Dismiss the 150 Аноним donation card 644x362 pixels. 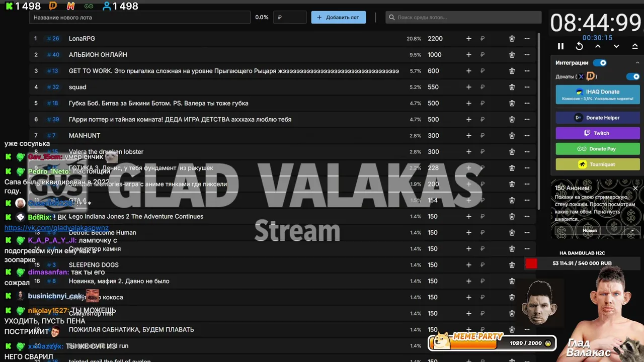point(635,188)
